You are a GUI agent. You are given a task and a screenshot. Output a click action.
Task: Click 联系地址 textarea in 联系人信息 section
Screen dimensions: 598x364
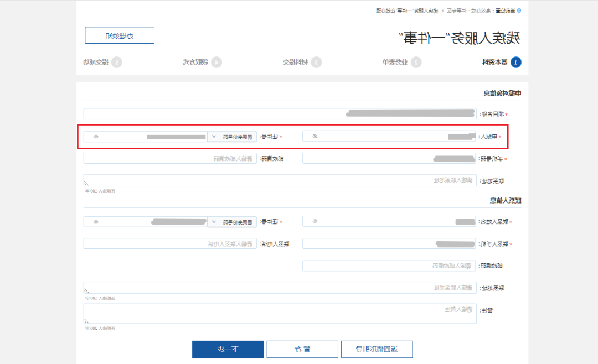click(x=280, y=288)
